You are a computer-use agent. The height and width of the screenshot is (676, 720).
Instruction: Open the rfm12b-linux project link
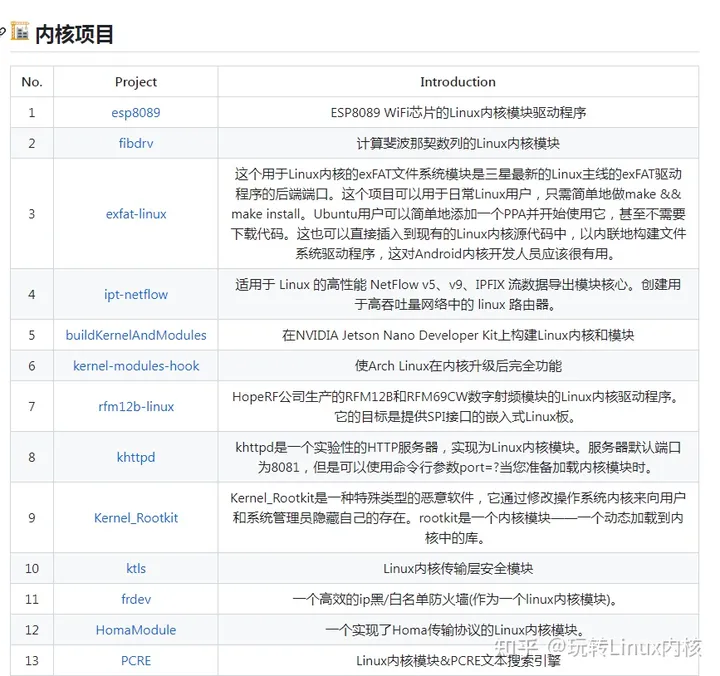point(136,406)
